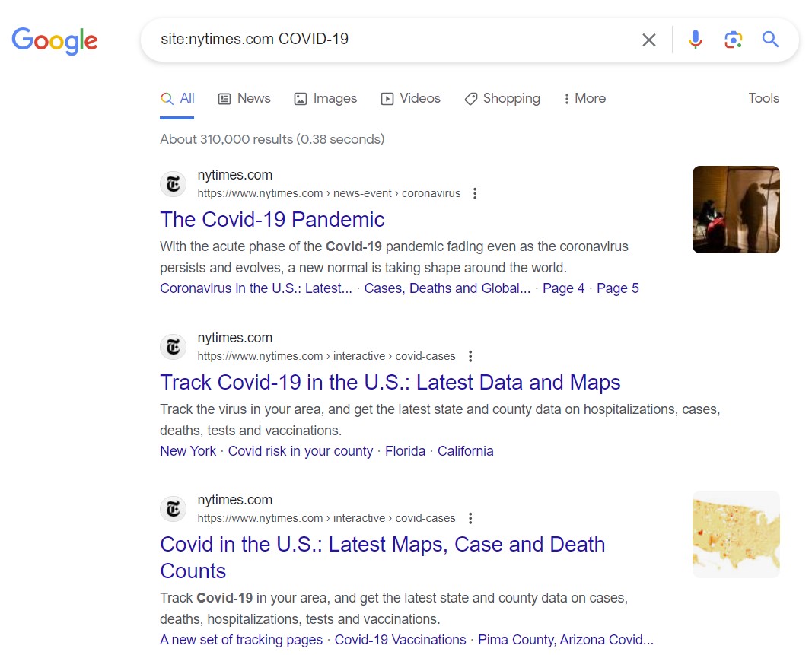Follow the Pima County, Arizona Covid sitelink

click(565, 640)
